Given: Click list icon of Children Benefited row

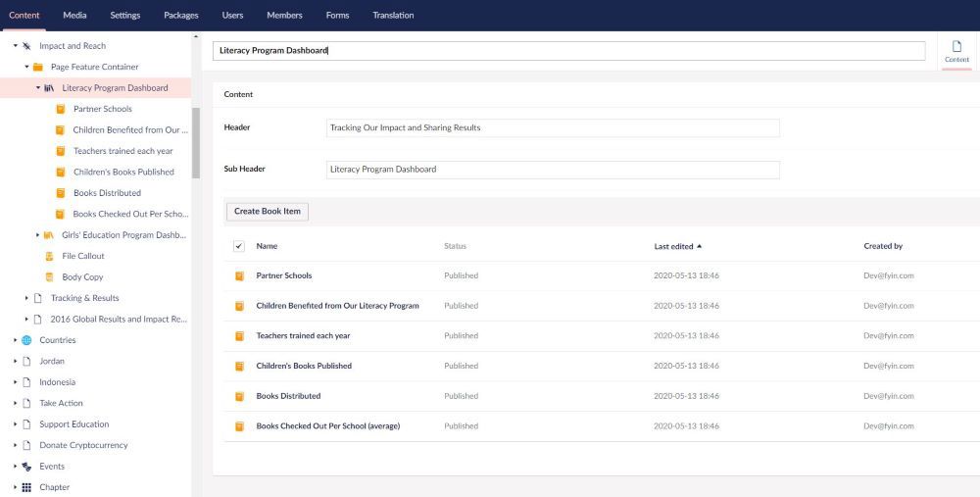Looking at the screenshot, I should [239, 306].
